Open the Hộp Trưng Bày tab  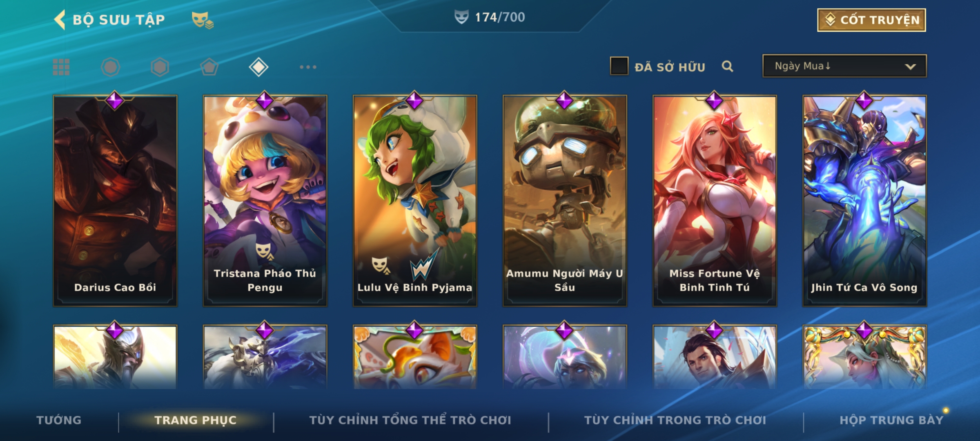891,420
